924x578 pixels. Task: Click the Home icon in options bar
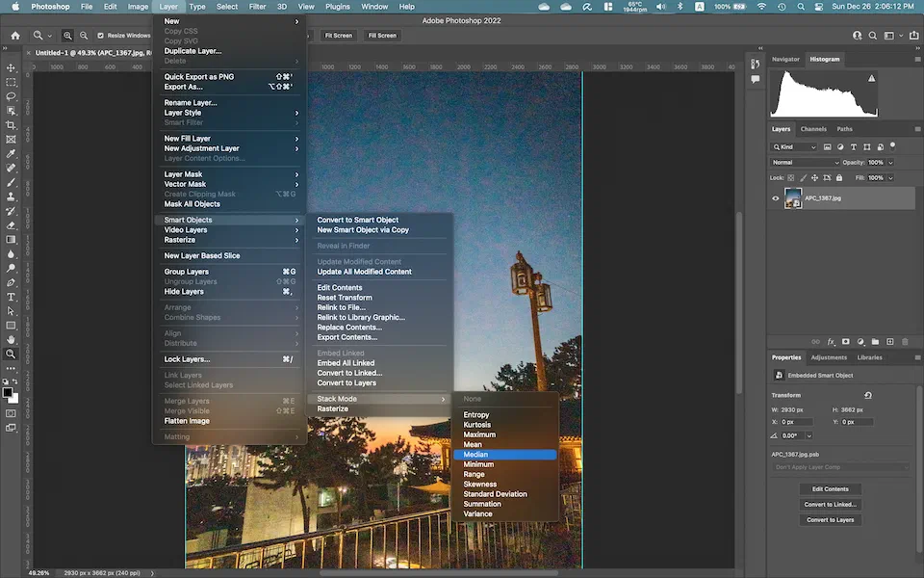coord(14,36)
